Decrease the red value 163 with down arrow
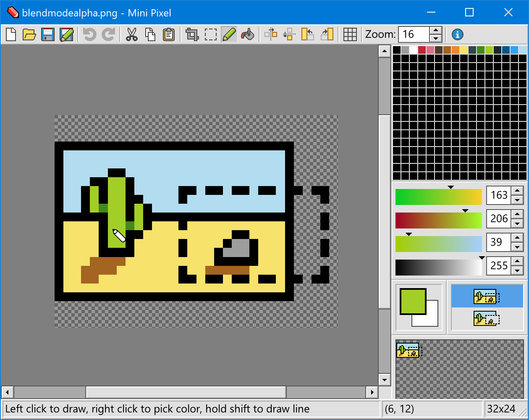Image resolution: width=529 pixels, height=420 pixels. [x=517, y=200]
